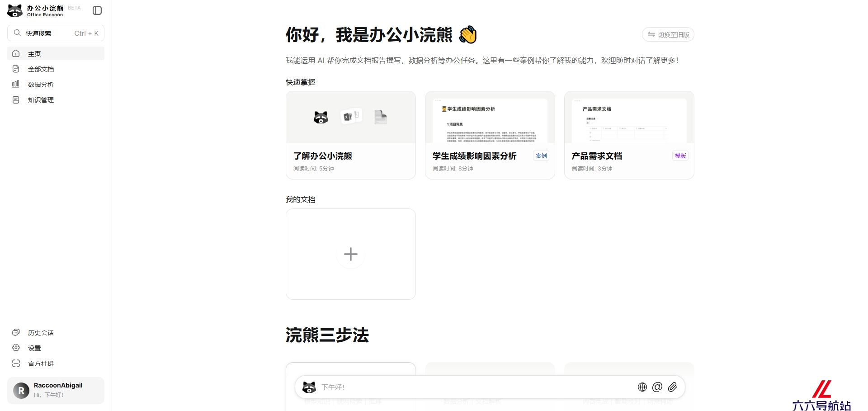Create a new document with the plus card

[x=350, y=254]
